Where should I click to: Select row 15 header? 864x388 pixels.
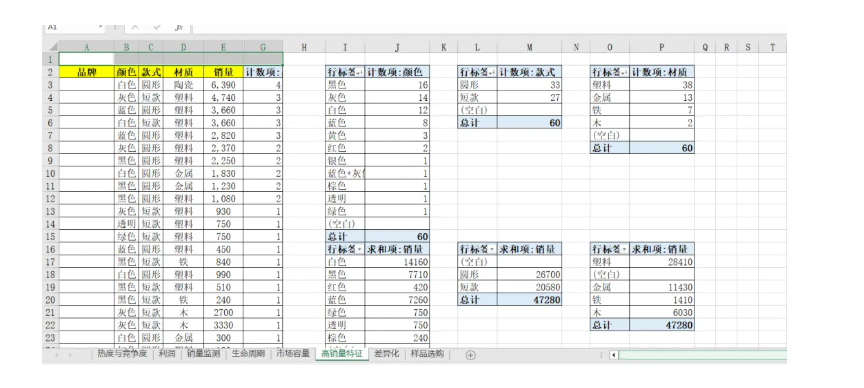[50, 237]
